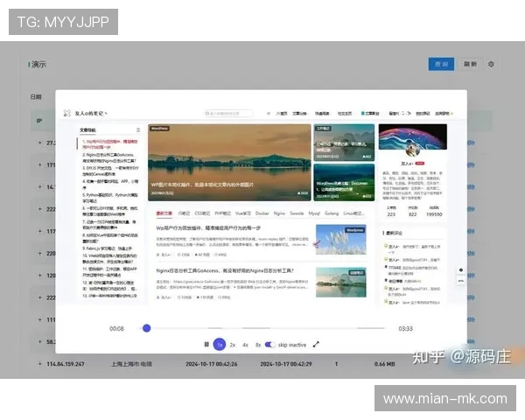Image resolution: width=525 pixels, height=420 pixels.
Task: Set playback speed to 8x
Action: [x=257, y=345]
